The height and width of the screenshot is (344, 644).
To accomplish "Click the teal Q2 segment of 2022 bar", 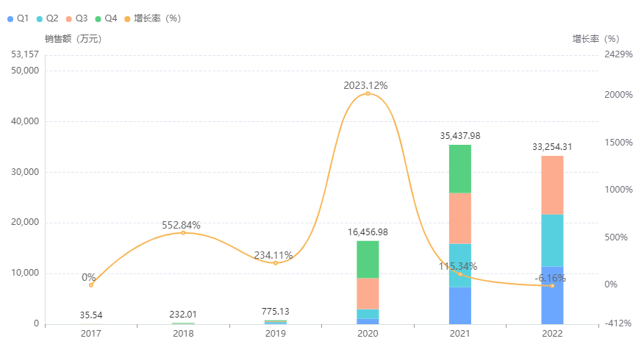I will tap(552, 240).
